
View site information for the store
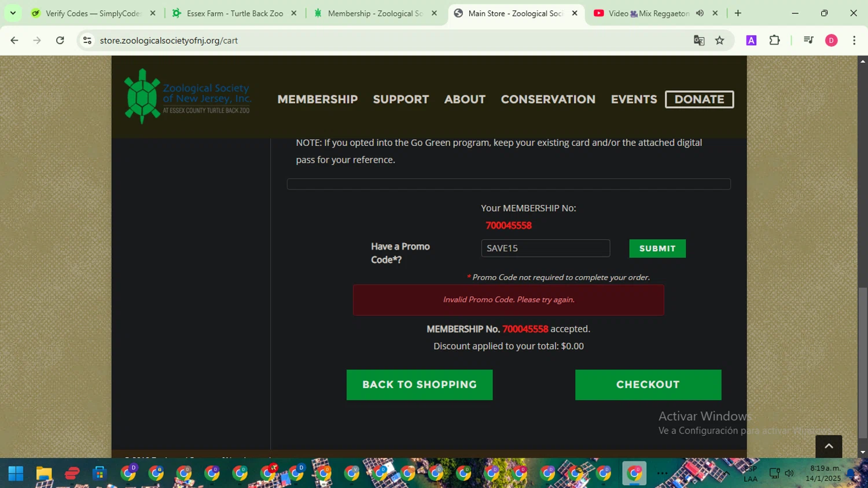[x=87, y=41]
